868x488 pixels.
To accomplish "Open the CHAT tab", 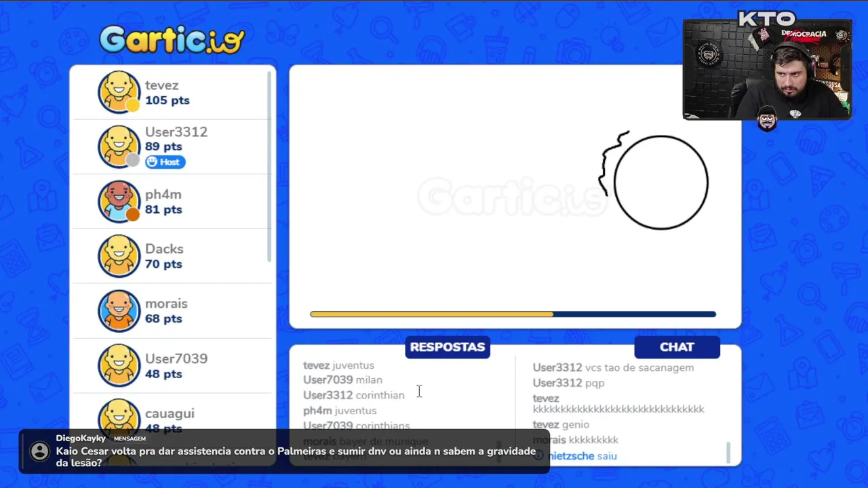I will click(677, 347).
